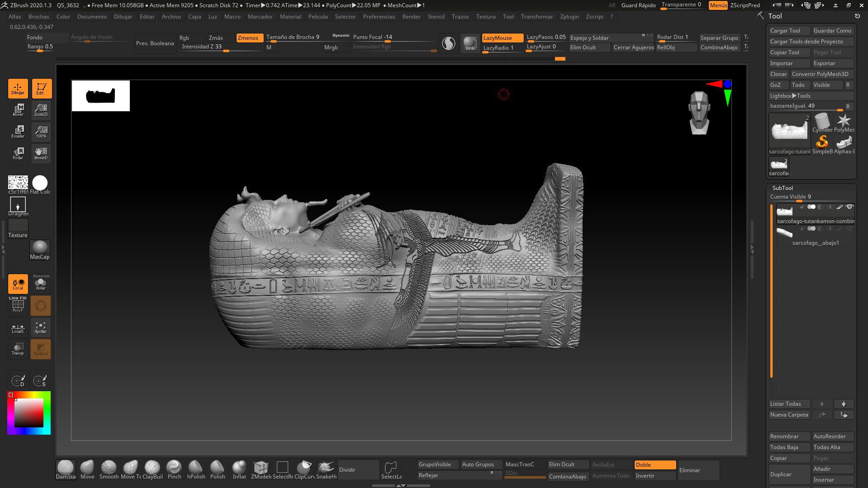Open the MatCap material sphere

[x=40, y=250]
